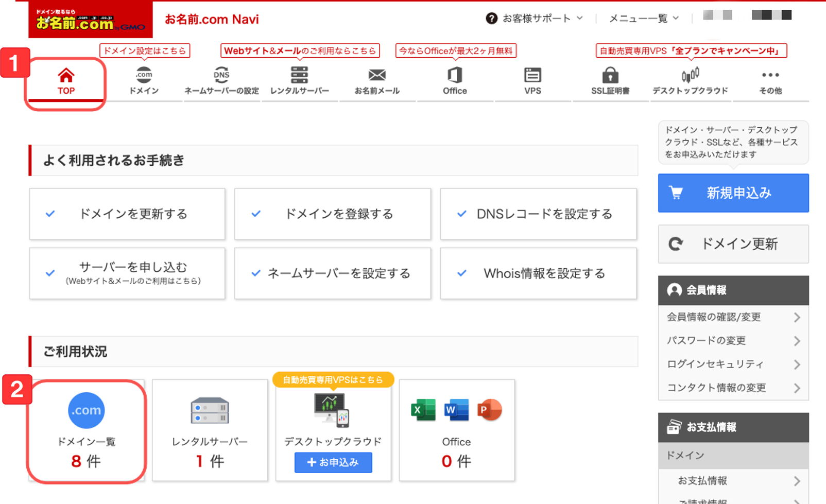The height and width of the screenshot is (504, 826).
Task: Click the PowerPoint icon in Office card
Action: 489,410
